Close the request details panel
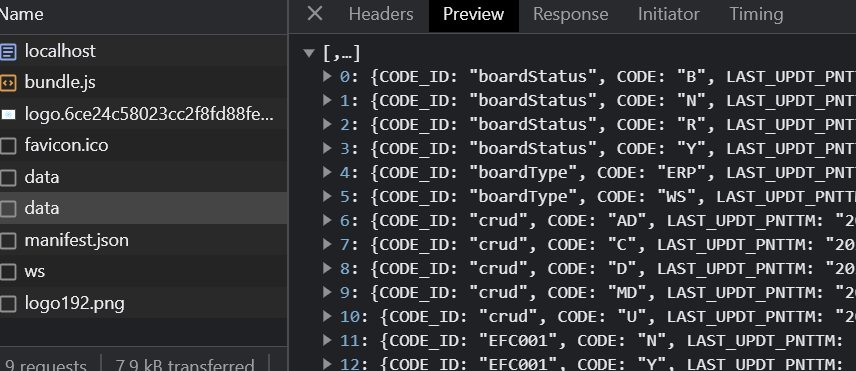Viewport: 856px width, 371px height. 315,14
